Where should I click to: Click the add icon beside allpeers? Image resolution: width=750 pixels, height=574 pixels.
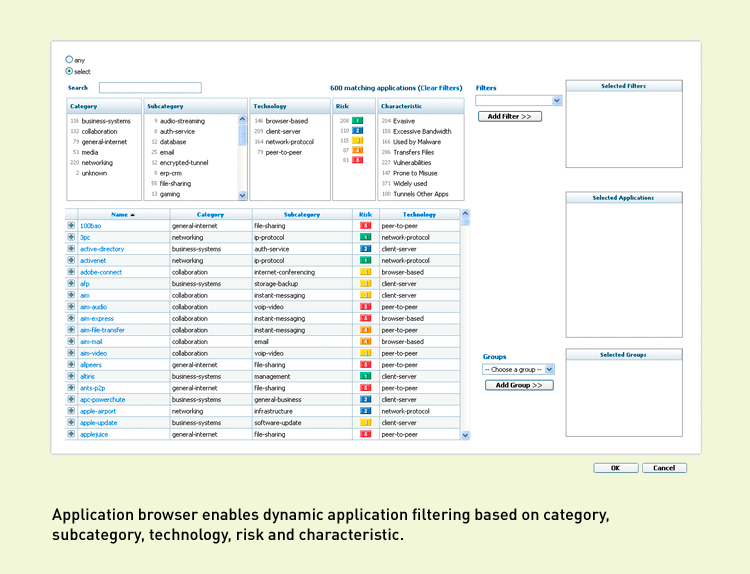(x=71, y=364)
